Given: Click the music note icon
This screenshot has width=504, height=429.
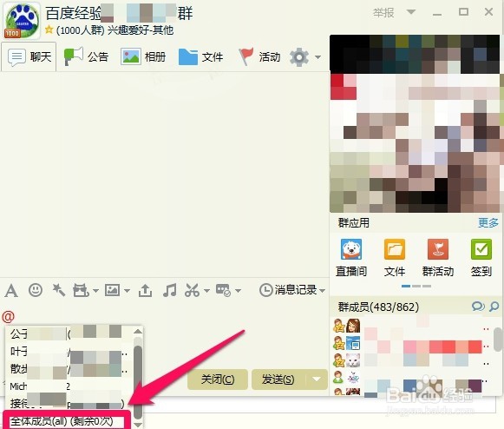Looking at the screenshot, I should point(170,290).
